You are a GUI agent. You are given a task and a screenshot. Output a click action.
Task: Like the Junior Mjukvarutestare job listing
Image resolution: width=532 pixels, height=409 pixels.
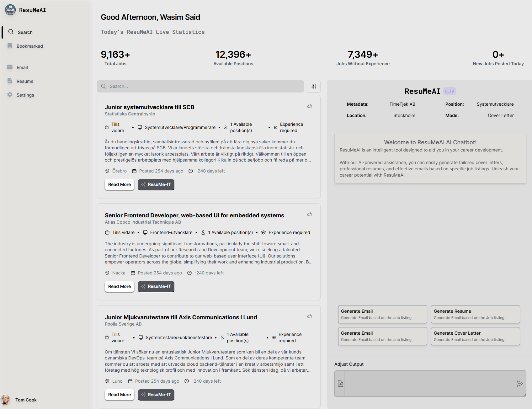(310, 316)
